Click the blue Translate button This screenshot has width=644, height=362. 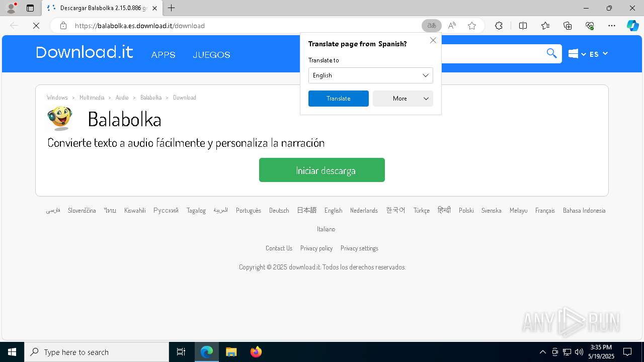point(339,99)
